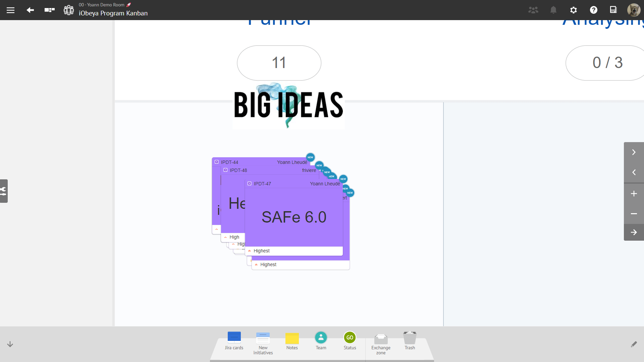Click the bottom Highest priority label
This screenshot has height=362, width=644.
(268, 264)
